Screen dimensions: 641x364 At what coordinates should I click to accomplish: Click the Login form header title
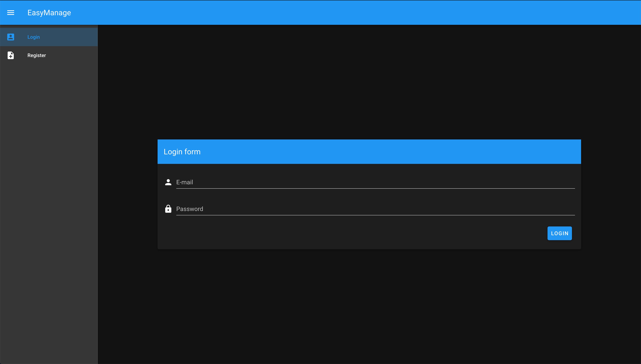pyautogui.click(x=182, y=152)
